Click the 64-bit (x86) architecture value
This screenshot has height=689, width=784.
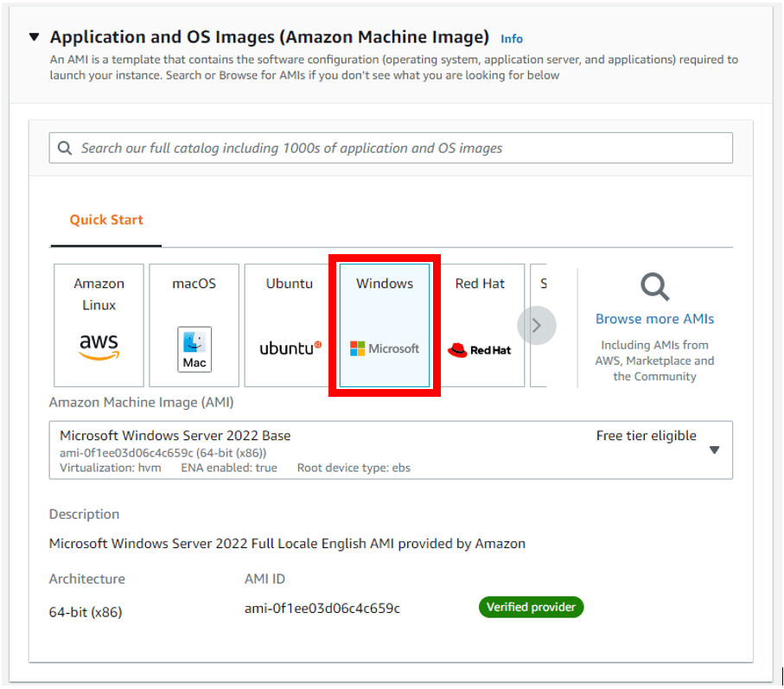pyautogui.click(x=86, y=612)
